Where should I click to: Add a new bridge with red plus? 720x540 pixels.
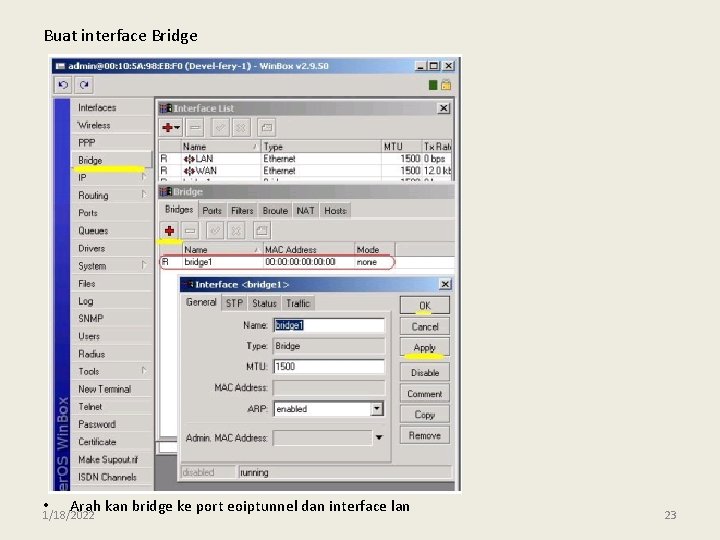click(169, 231)
